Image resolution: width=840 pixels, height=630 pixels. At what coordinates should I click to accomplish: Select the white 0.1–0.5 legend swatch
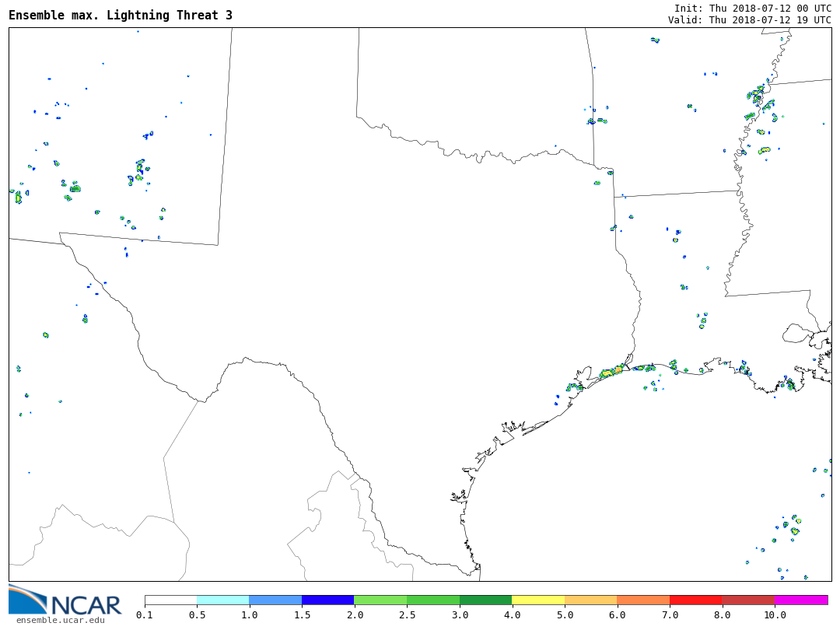tap(170, 600)
